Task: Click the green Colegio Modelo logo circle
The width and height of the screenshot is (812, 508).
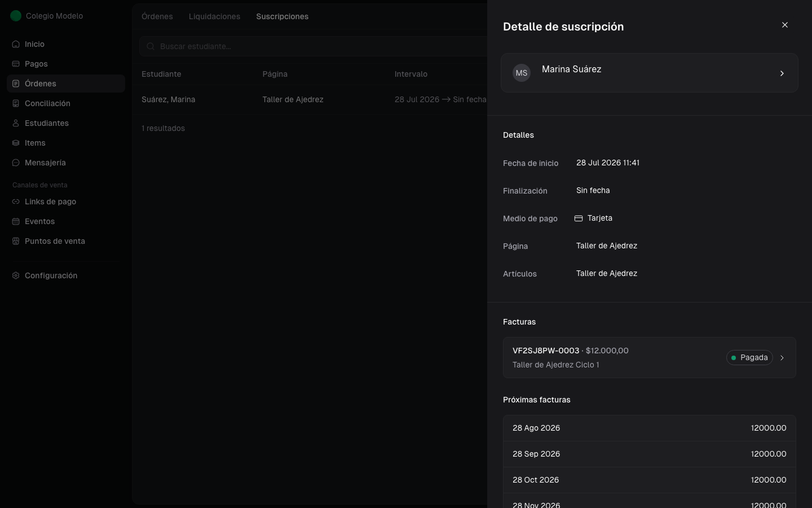Action: tap(16, 16)
